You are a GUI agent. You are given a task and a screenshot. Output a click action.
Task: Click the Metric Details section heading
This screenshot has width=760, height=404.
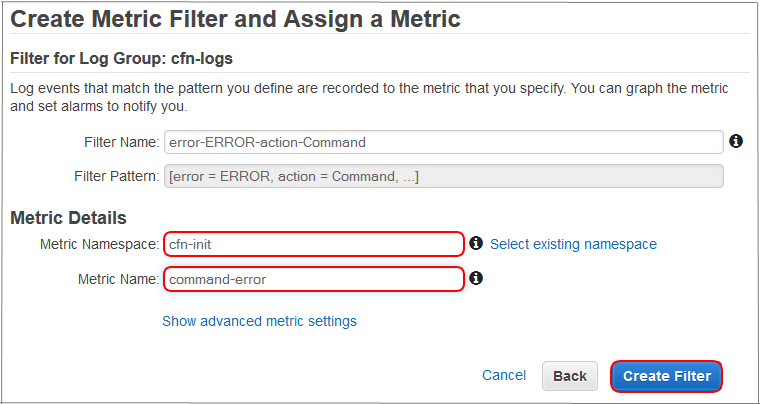pos(68,218)
